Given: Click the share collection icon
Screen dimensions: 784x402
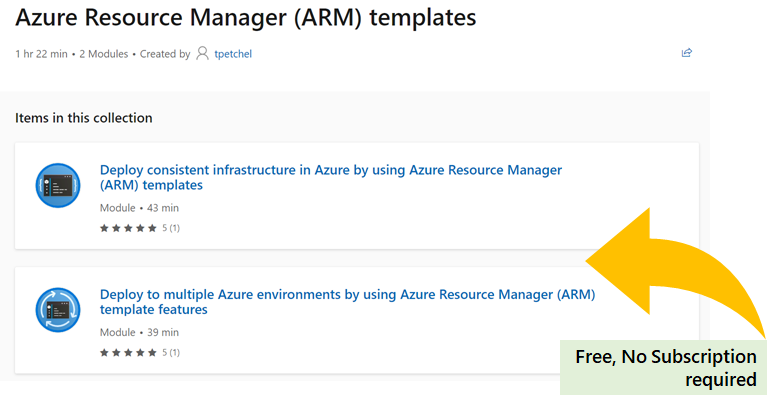Looking at the screenshot, I should click(686, 52).
